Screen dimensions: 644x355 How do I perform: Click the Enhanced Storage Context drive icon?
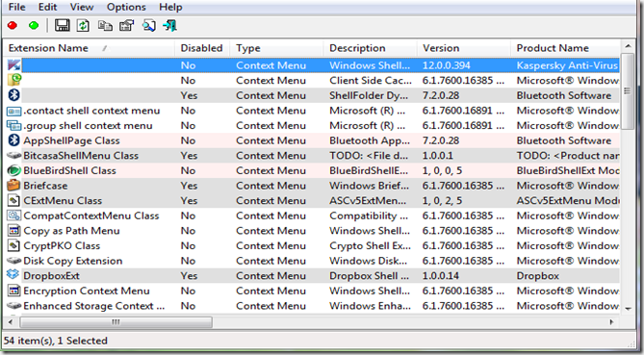pos(14,306)
